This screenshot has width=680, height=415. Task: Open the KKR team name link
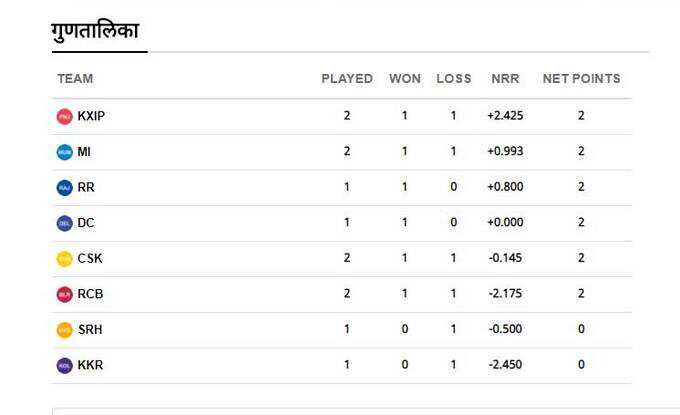(90, 365)
